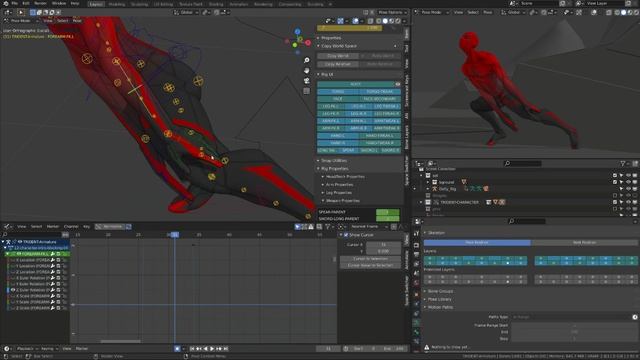
Task: Click the outliner display mode icon
Action: [x=430, y=164]
